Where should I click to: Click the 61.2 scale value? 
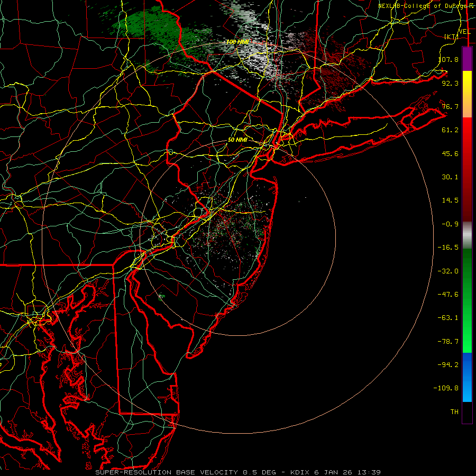[450, 130]
